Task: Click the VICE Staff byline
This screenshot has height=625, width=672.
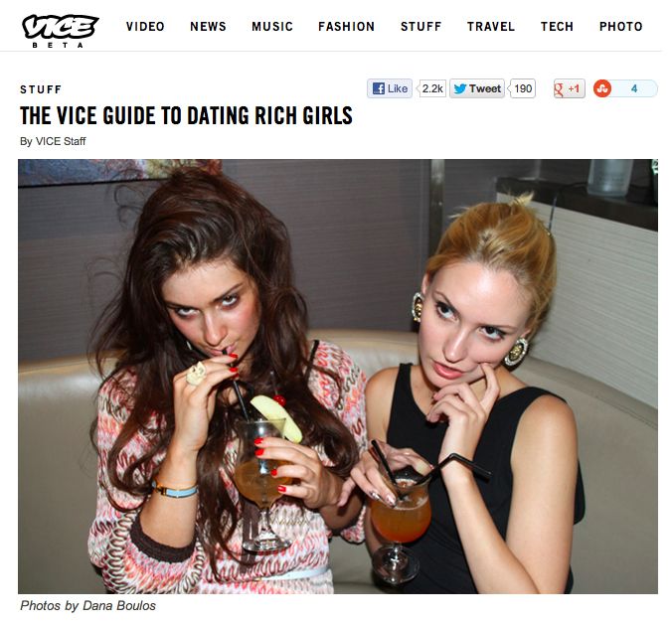Action: tap(61, 141)
